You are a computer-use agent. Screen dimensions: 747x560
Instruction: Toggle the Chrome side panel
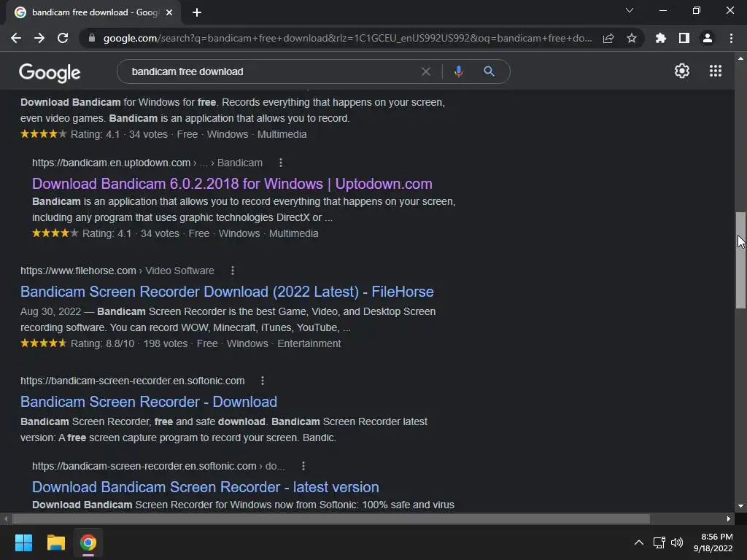click(x=684, y=38)
